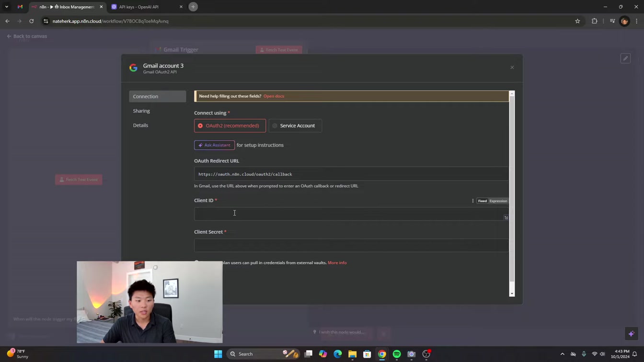This screenshot has width=644, height=362.
Task: Open Task View on the taskbar
Action: click(309, 354)
